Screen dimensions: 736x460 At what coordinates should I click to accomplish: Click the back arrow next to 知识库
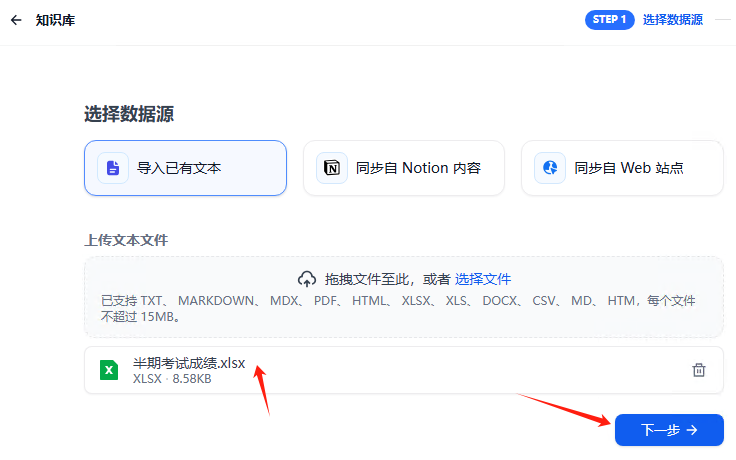(16, 20)
